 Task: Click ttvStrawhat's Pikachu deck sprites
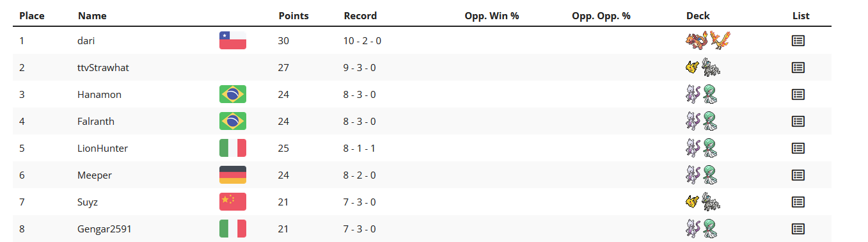click(x=703, y=67)
